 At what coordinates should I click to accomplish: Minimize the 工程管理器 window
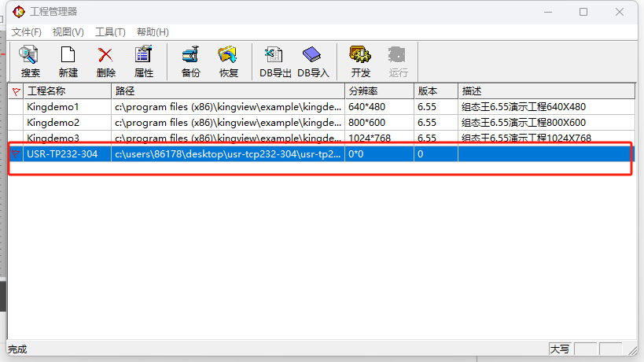coord(548,12)
